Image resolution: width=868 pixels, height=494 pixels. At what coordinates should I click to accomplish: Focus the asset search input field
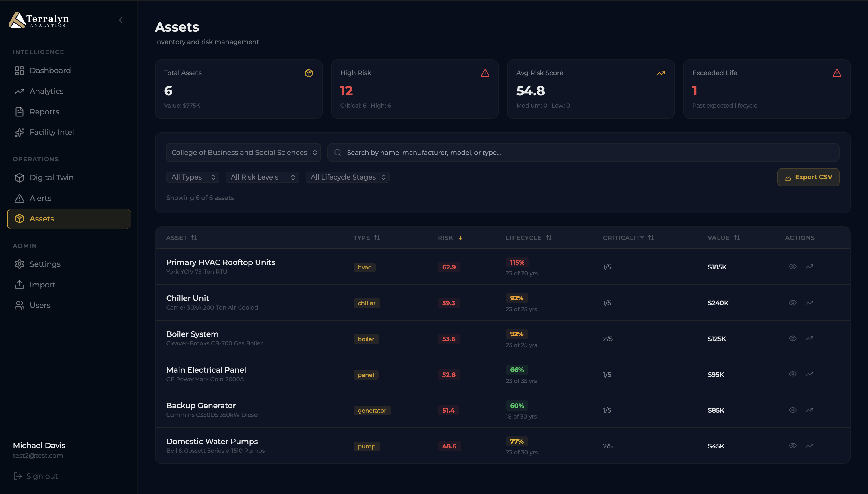[x=582, y=153]
